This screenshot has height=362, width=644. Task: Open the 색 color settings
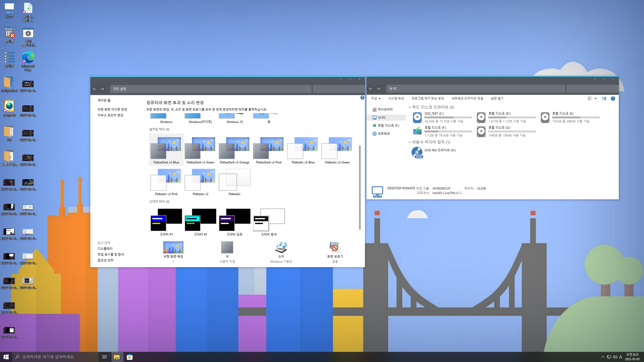227,252
